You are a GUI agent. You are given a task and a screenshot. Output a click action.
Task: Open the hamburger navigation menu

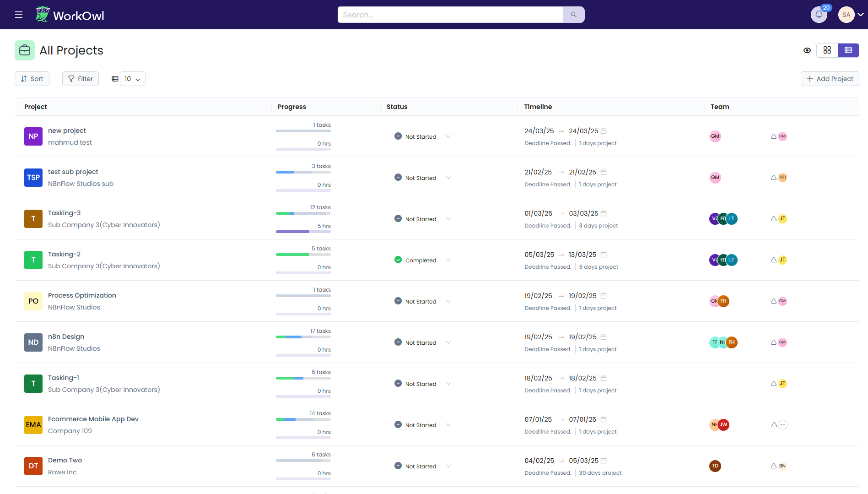coord(19,15)
